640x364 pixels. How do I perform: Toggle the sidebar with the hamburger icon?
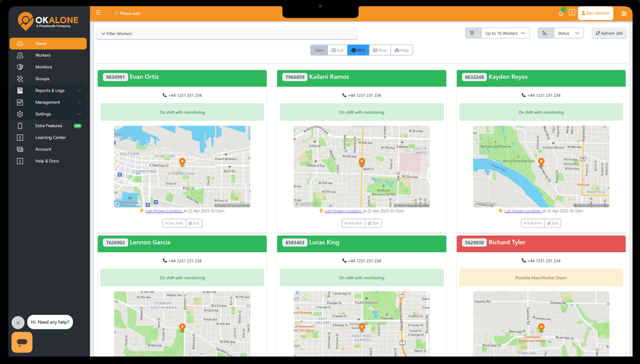pyautogui.click(x=99, y=13)
